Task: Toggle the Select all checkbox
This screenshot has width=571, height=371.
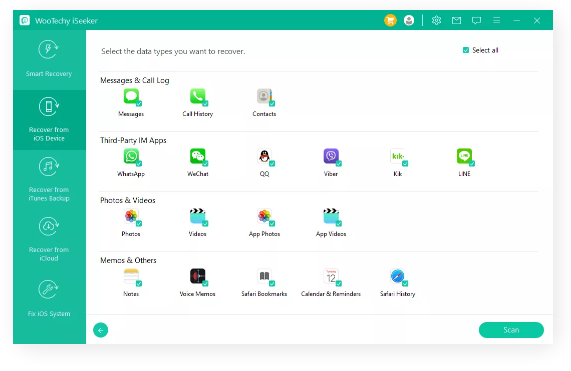Action: (x=465, y=50)
